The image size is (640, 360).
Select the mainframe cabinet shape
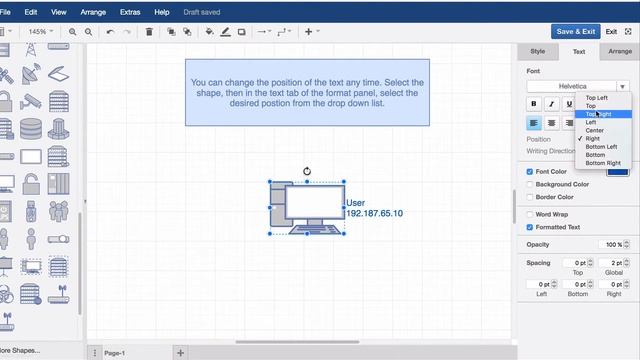(58, 184)
